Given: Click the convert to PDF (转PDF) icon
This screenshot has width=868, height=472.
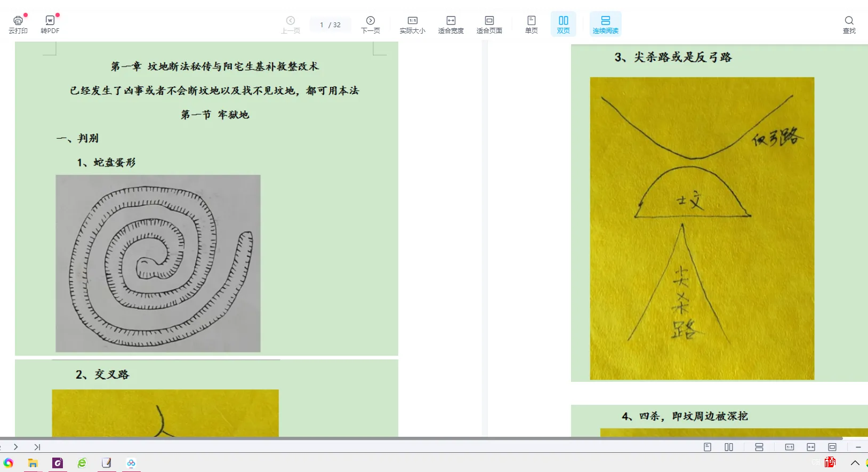Looking at the screenshot, I should 50,24.
